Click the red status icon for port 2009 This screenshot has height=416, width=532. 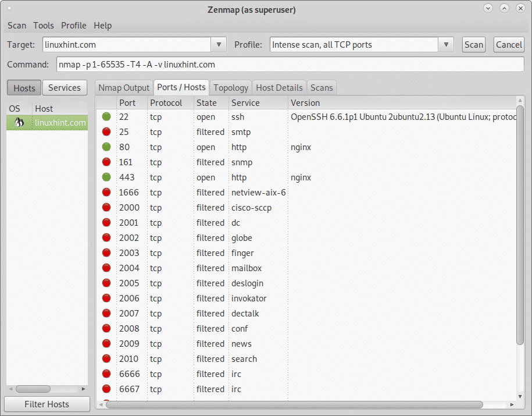click(x=106, y=343)
